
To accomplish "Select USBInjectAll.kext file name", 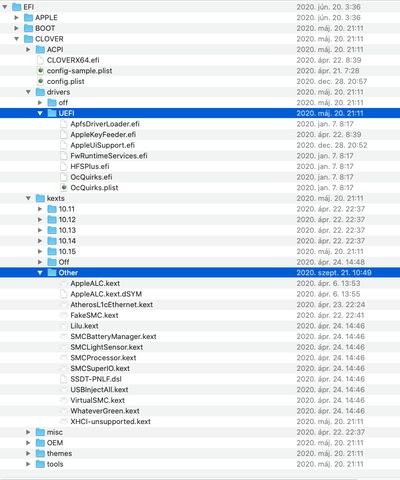I will 99,390.
